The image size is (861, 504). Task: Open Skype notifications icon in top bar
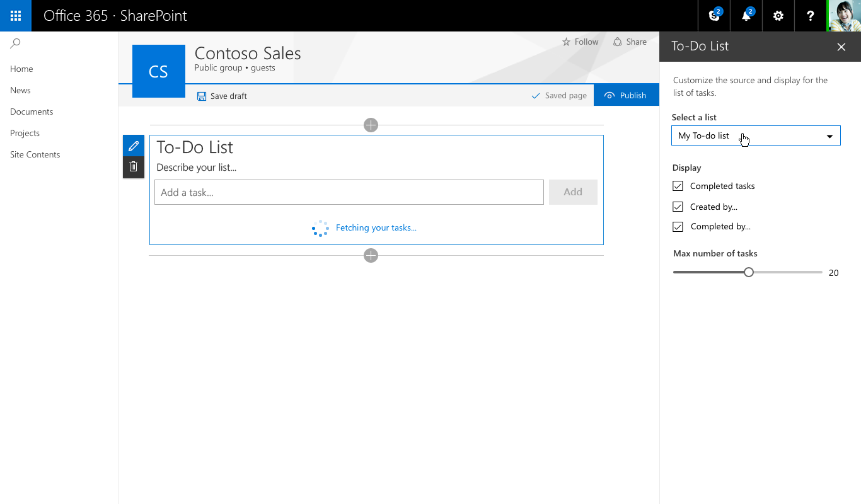point(714,16)
